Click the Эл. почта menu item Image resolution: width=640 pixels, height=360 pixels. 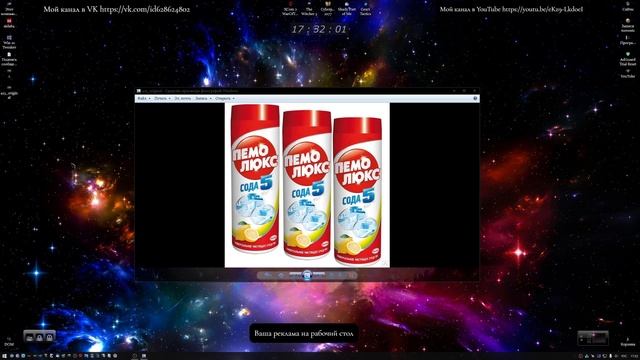182,98
